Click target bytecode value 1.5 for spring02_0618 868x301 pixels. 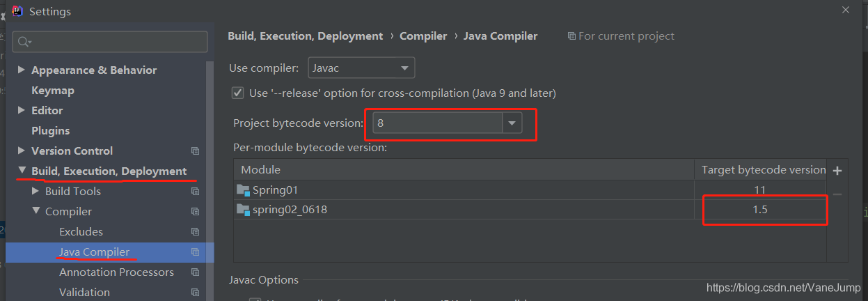(x=759, y=210)
